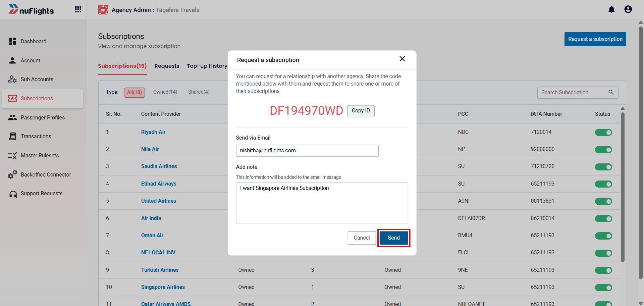Open the Singapore Airlines link
Screen dimensions: 644x306
pyautogui.click(x=163, y=287)
